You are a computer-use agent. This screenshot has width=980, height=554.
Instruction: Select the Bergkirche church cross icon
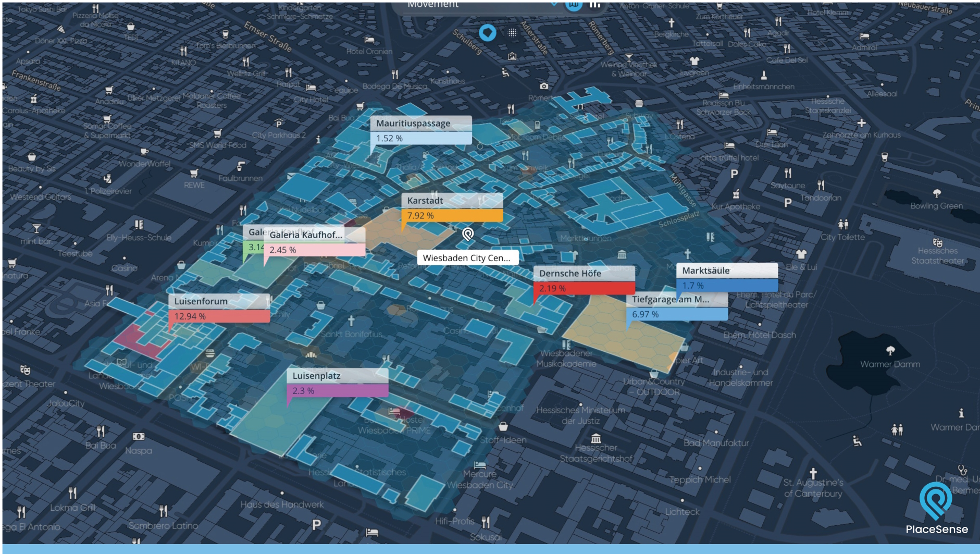(x=672, y=23)
